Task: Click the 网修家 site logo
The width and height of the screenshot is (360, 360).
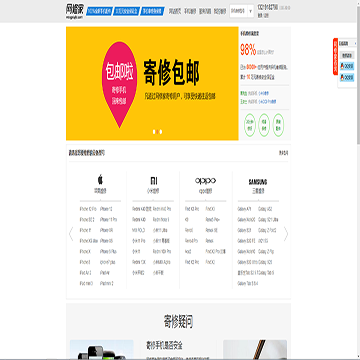Action: coord(75,11)
